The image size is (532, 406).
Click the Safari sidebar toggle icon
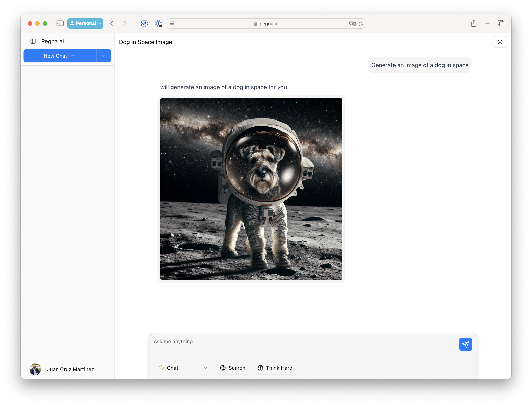60,23
